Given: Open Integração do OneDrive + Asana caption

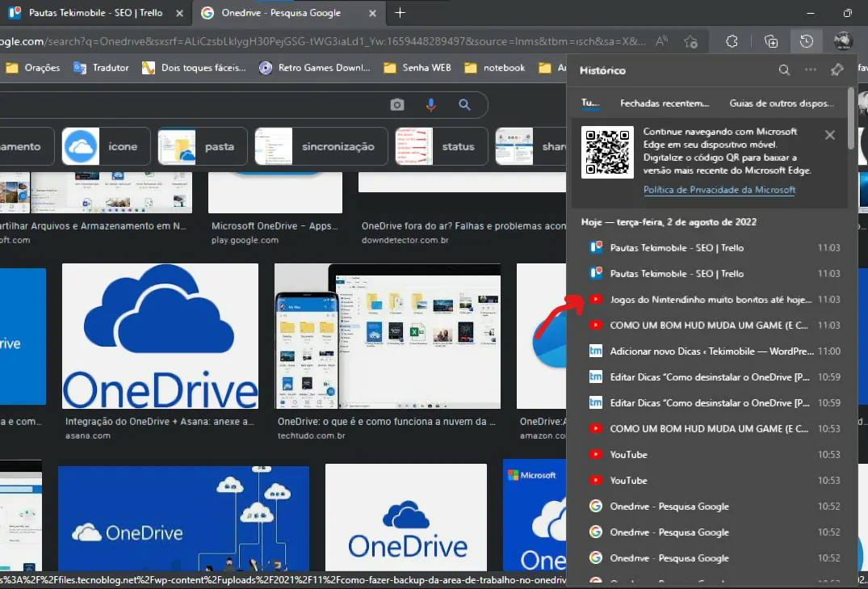Looking at the screenshot, I should coord(159,422).
